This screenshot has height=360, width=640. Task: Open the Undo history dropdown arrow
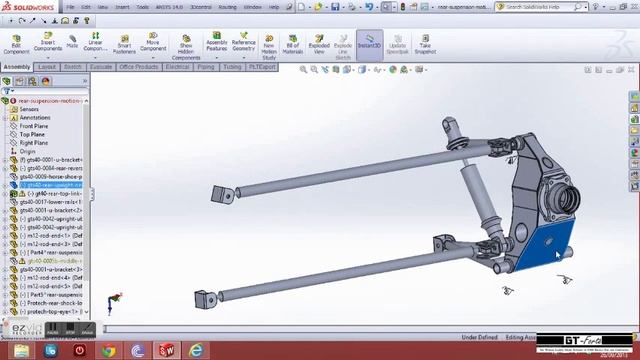pos(376,7)
